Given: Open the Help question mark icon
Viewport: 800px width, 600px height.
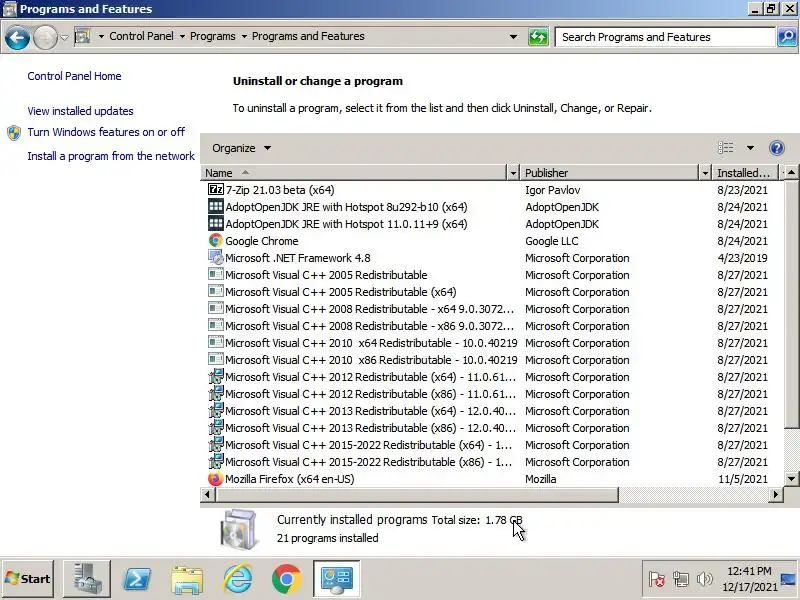Looking at the screenshot, I should [x=777, y=148].
